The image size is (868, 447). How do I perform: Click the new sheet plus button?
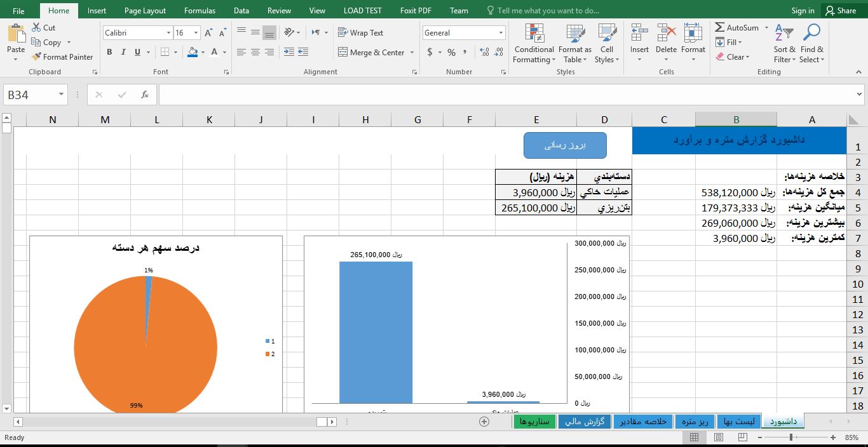pos(484,422)
